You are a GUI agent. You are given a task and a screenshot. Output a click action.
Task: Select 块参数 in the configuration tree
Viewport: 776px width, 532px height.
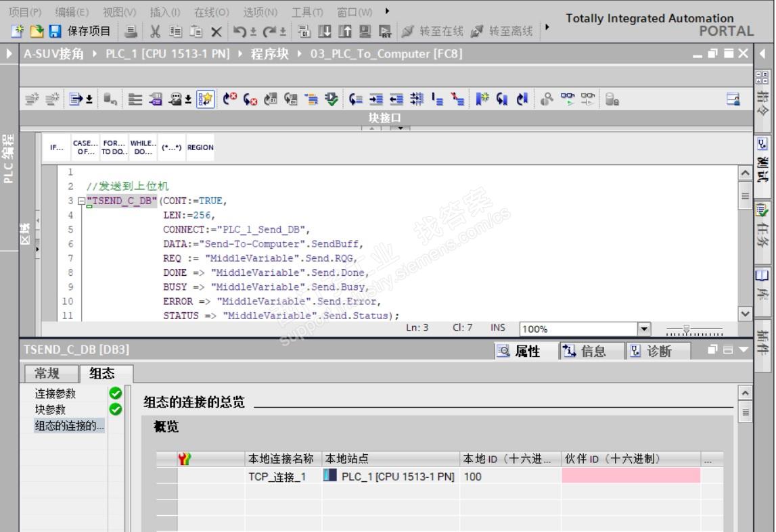[x=50, y=410]
